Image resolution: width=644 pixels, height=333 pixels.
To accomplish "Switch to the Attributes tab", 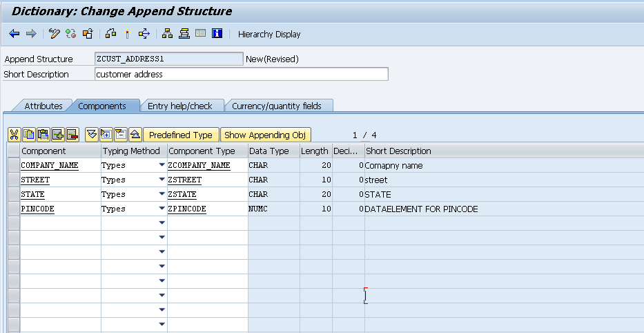I will (x=43, y=106).
